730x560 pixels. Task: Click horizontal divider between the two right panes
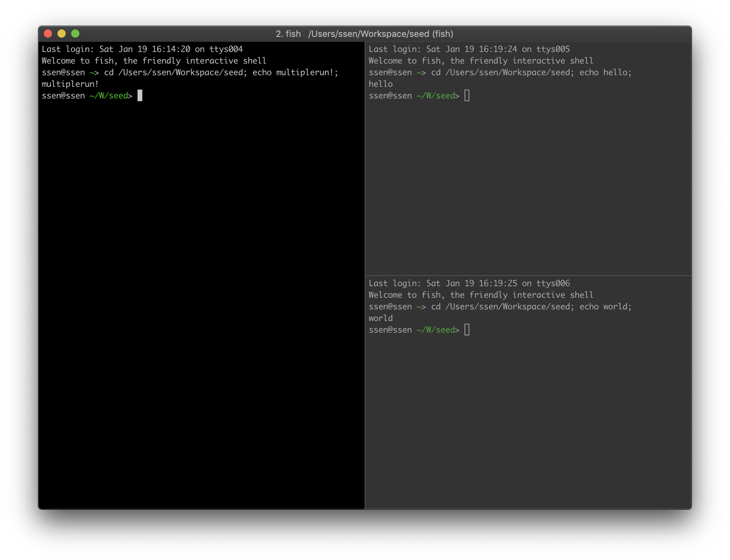pyautogui.click(x=528, y=276)
